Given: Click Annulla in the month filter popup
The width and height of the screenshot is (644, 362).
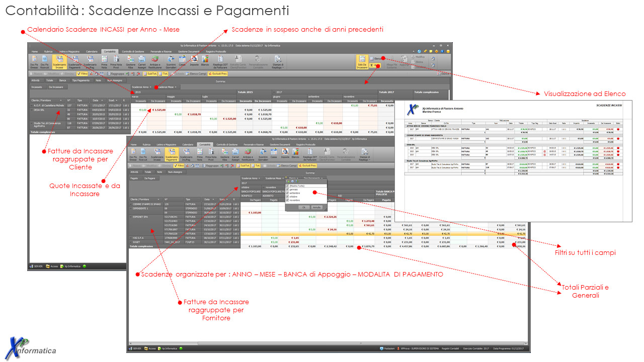Looking at the screenshot, I should [316, 207].
